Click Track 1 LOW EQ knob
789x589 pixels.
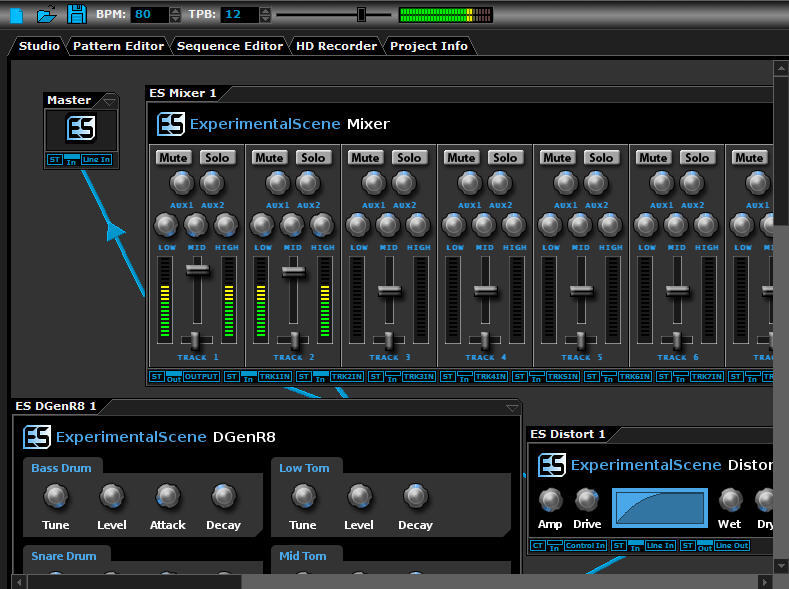(166, 225)
